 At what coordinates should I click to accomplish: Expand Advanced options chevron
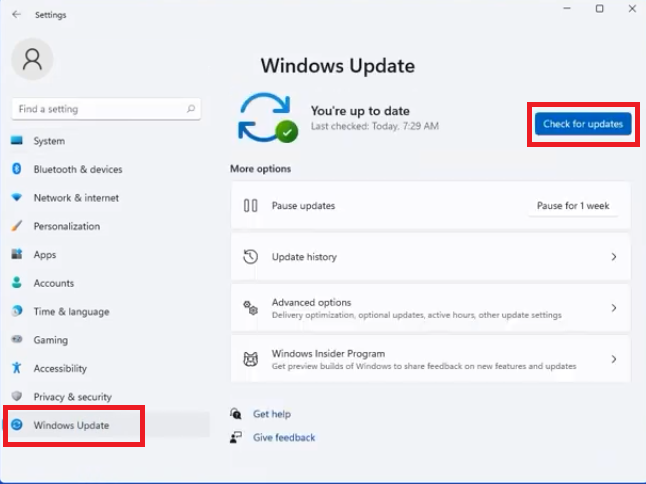[x=614, y=308]
